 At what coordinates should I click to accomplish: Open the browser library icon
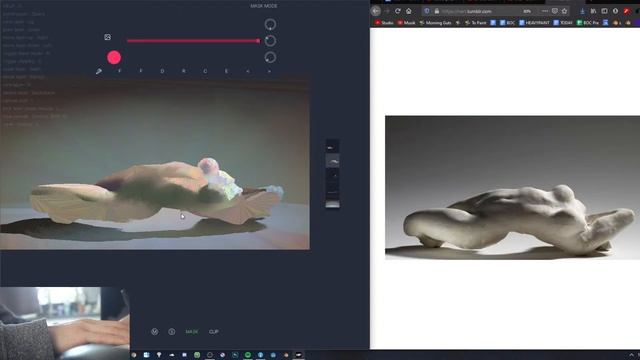pos(593,11)
